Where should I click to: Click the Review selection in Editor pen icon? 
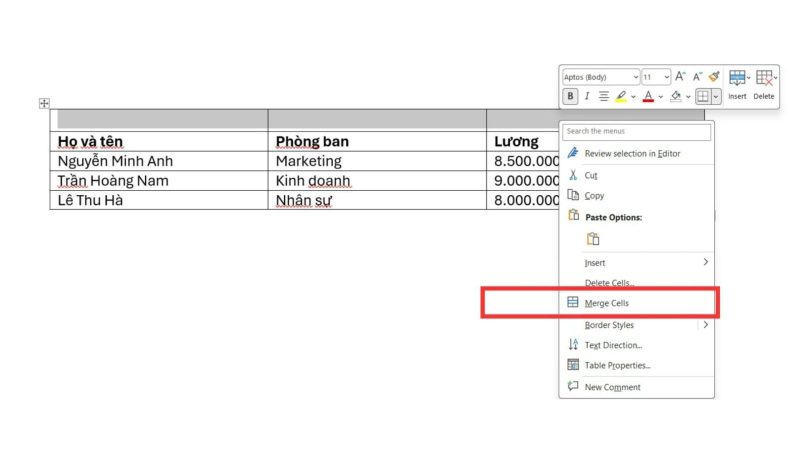[573, 153]
